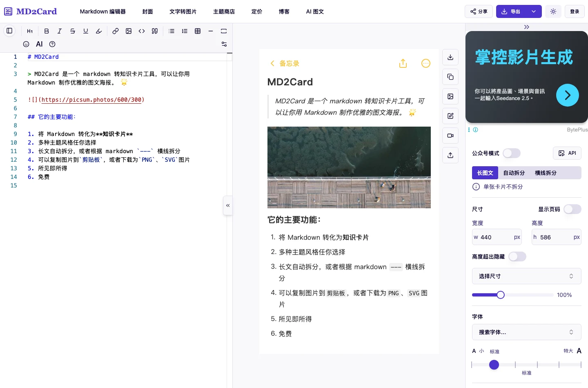Click the card preview photo
588x388 pixels.
click(x=349, y=167)
